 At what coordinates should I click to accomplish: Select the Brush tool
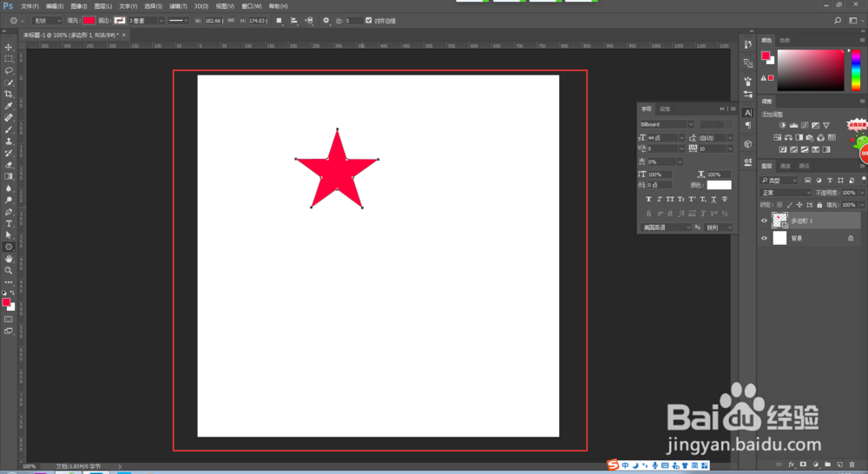point(9,129)
